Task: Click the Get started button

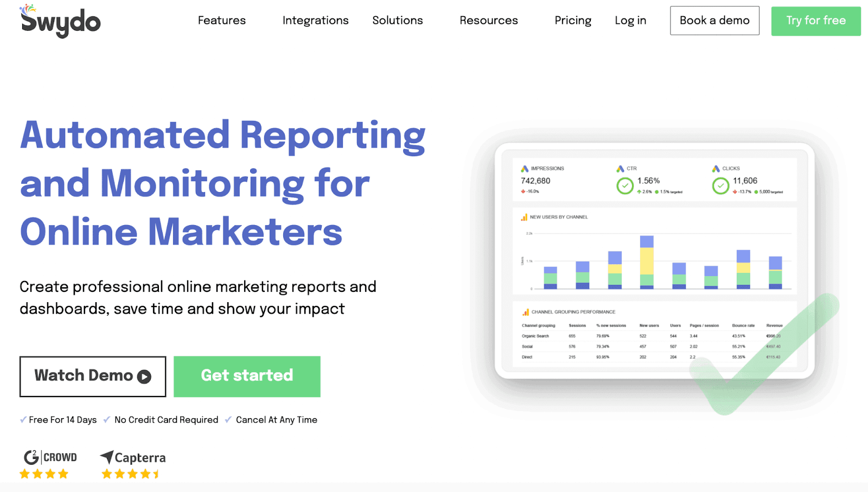Action: 247,376
